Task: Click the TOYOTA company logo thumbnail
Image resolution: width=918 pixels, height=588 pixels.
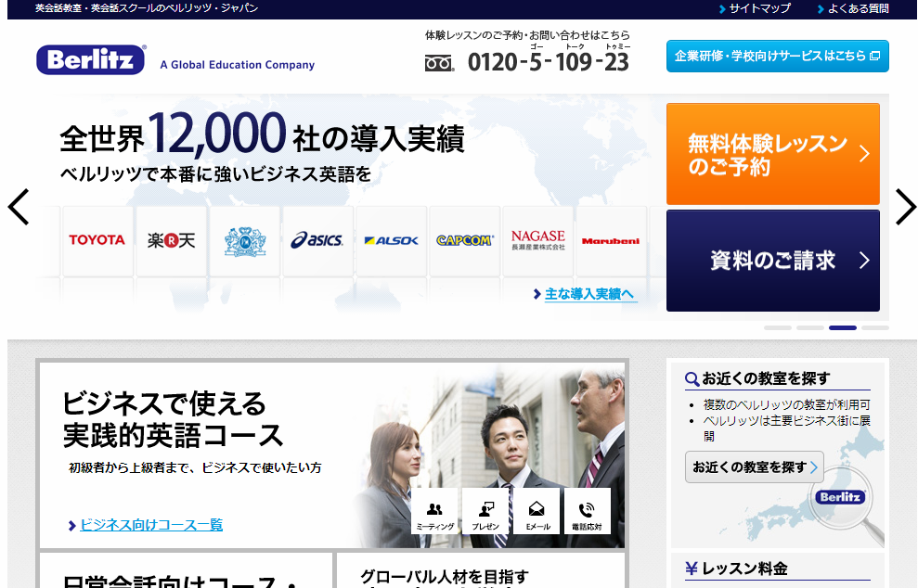Action: click(x=97, y=240)
